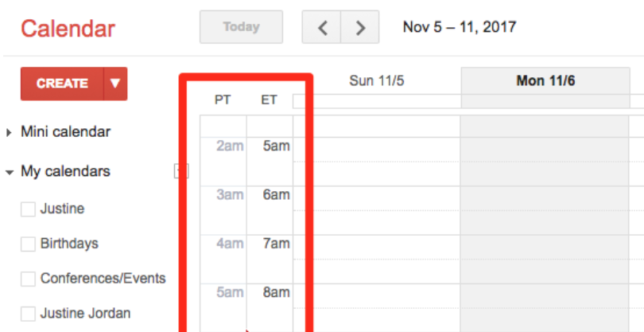Jump to Today
Viewport: 644px width, 332px height.
point(241,27)
